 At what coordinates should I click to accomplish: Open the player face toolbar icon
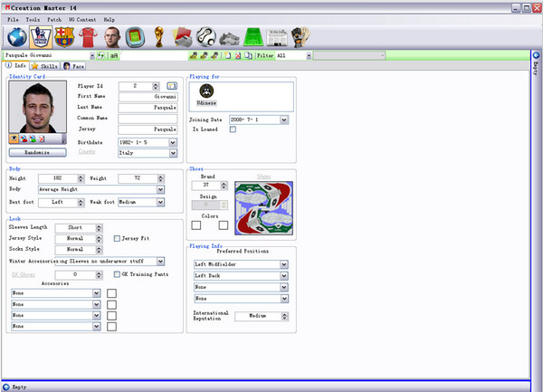coord(112,37)
